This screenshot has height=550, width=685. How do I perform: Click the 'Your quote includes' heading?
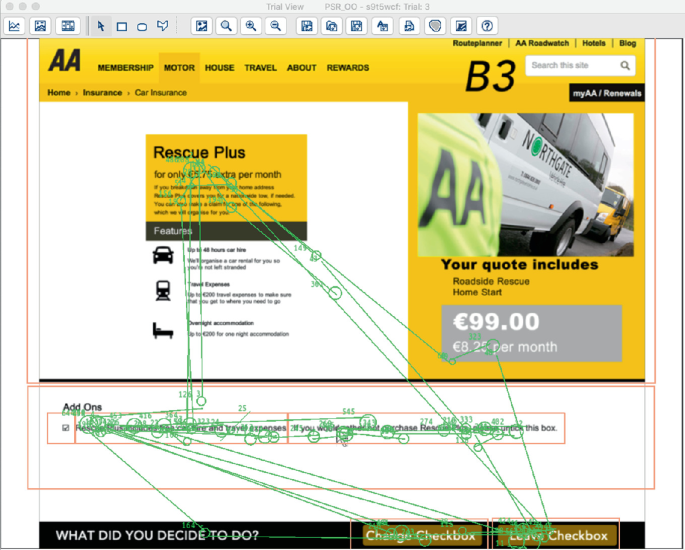click(x=519, y=265)
